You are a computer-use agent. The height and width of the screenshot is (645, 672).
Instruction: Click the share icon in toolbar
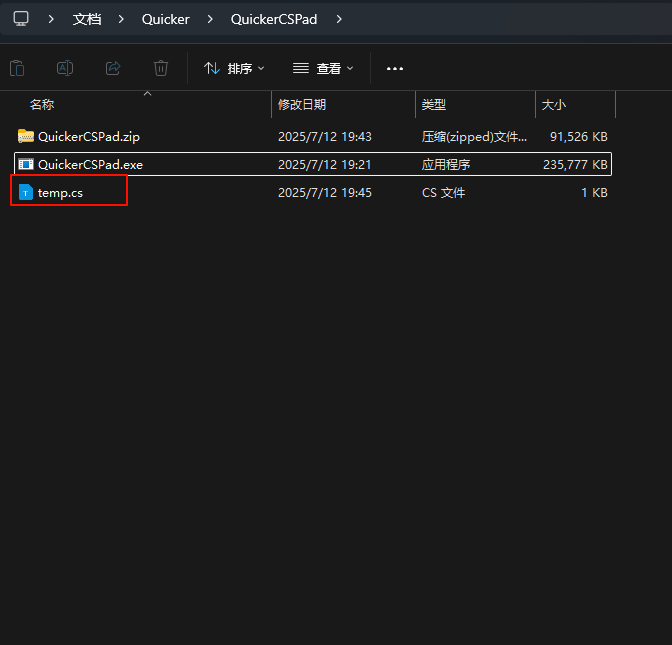(x=113, y=68)
